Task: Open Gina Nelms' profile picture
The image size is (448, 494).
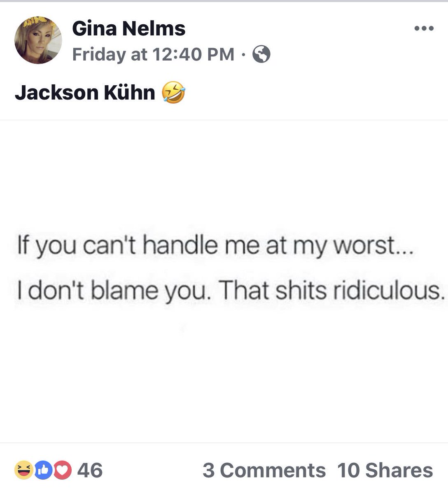Action: [38, 40]
